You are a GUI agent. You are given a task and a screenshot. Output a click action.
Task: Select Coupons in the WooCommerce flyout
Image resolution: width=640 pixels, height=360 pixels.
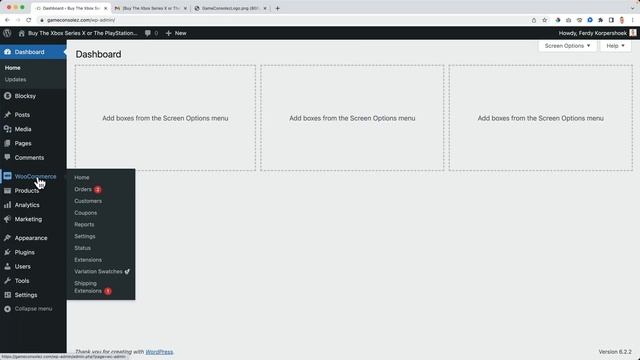85,213
